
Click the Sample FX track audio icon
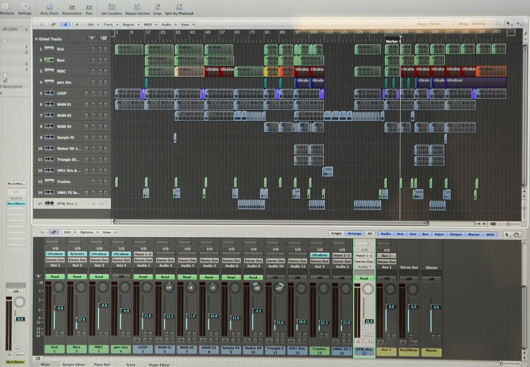tap(49, 138)
